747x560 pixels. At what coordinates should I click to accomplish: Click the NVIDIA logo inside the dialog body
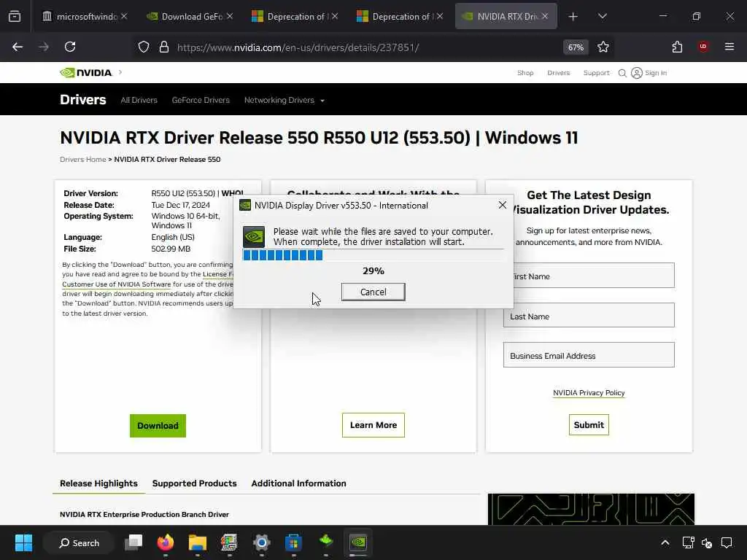click(254, 237)
